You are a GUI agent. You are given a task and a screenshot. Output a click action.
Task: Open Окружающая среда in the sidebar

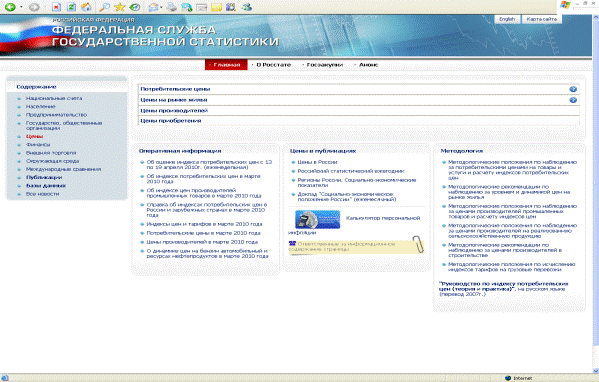pos(52,161)
